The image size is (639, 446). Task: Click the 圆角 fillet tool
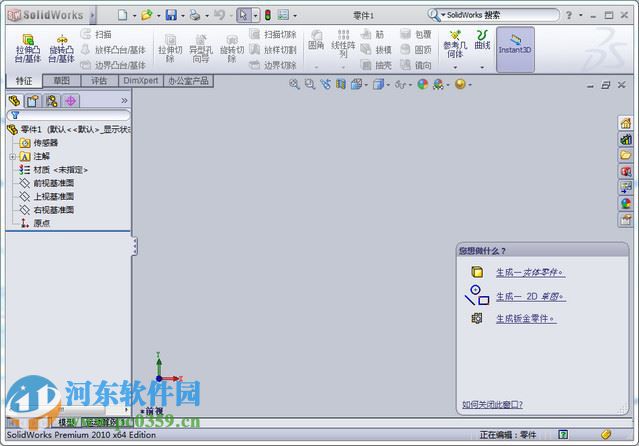pyautogui.click(x=316, y=40)
